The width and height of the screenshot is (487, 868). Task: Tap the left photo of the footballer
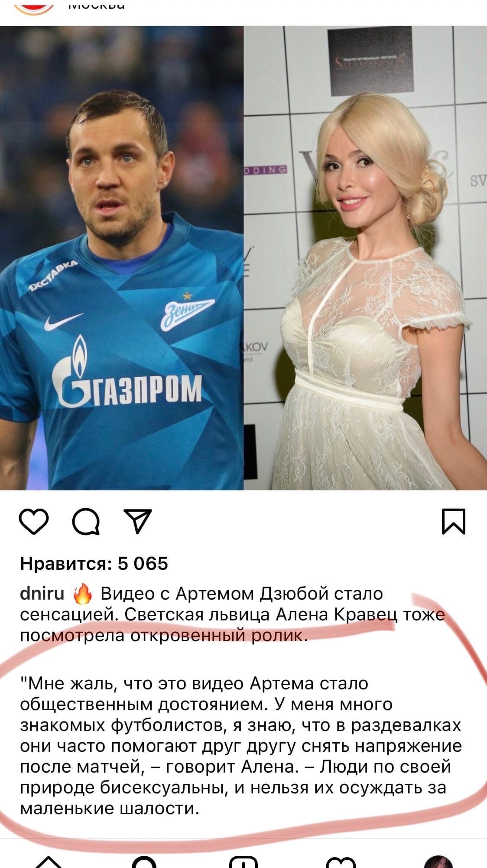[122, 258]
